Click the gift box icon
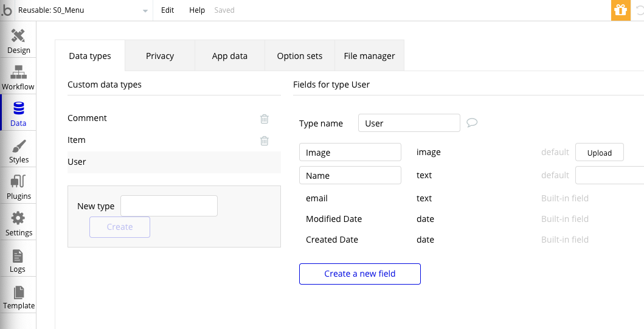The width and height of the screenshot is (644, 329). tap(620, 10)
